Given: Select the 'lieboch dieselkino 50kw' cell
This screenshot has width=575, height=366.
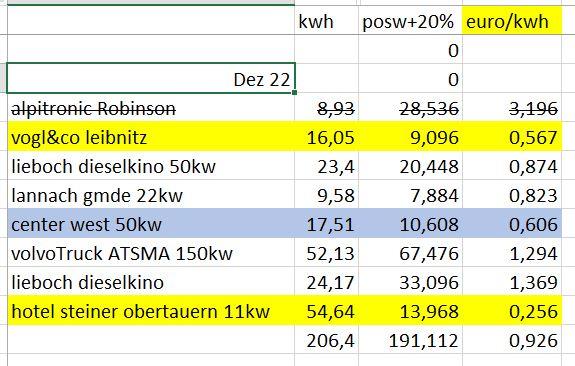Looking at the screenshot, I should [151, 166].
